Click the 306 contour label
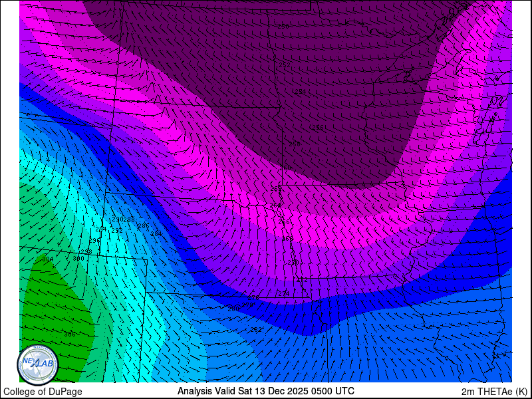Screen dimensions: 532x399 (x=70, y=334)
